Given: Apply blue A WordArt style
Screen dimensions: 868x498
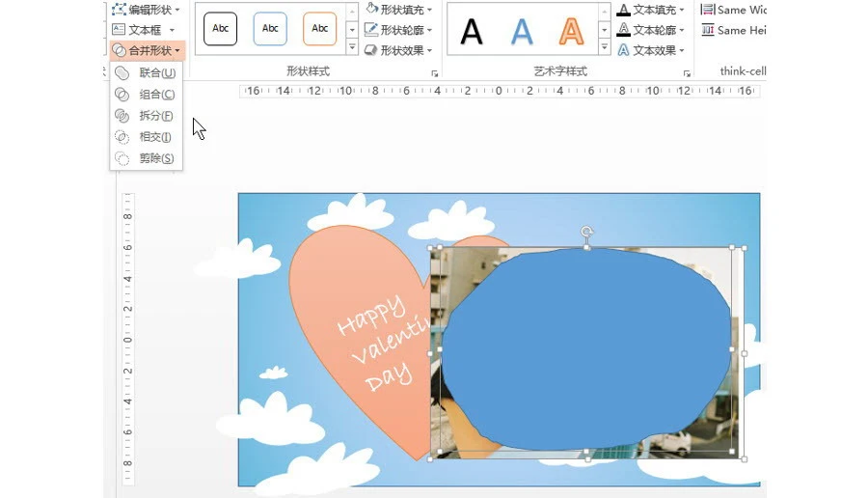Looking at the screenshot, I should pyautogui.click(x=522, y=32).
